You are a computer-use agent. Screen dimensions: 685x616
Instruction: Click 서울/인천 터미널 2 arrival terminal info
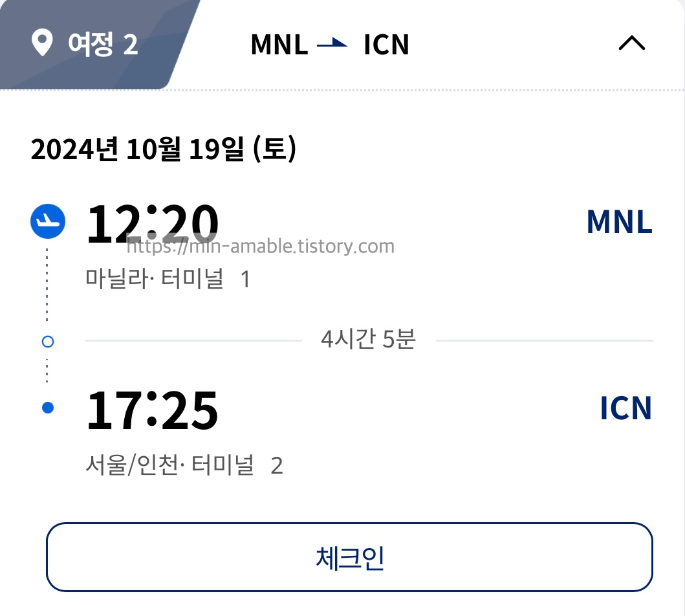coord(184,466)
